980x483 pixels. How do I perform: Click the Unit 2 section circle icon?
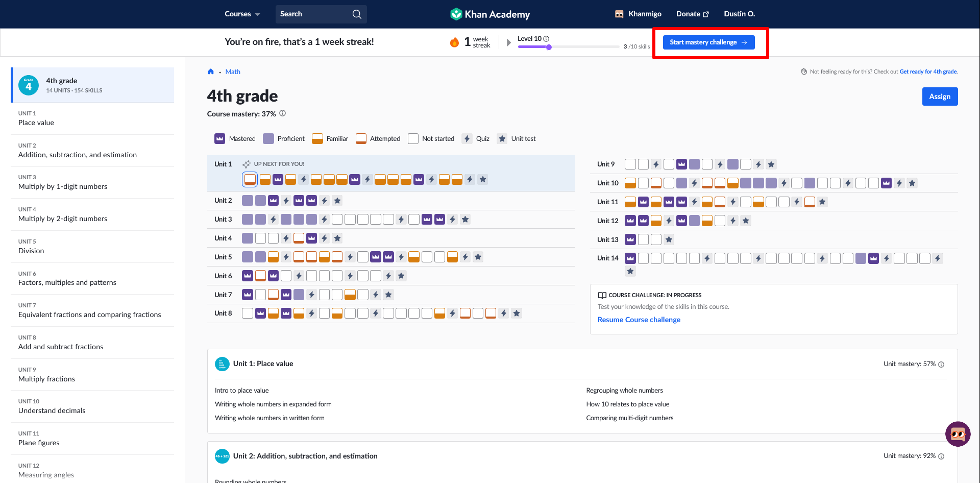[222, 456]
